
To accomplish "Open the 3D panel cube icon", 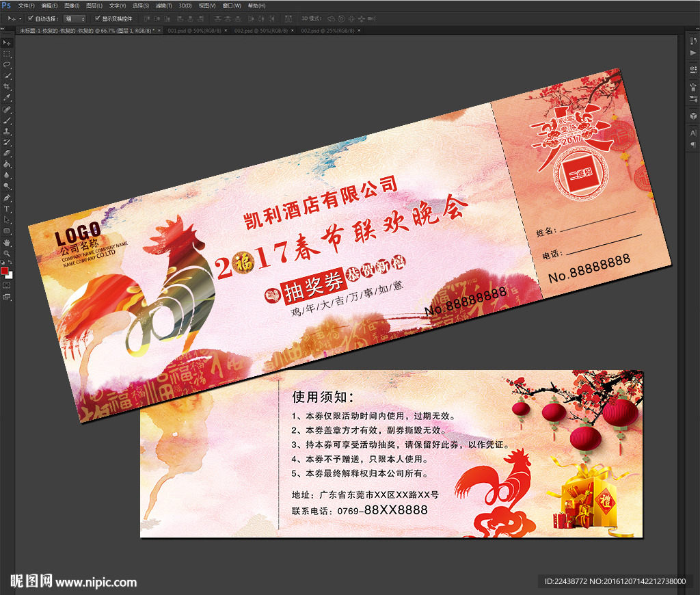I will tap(693, 116).
